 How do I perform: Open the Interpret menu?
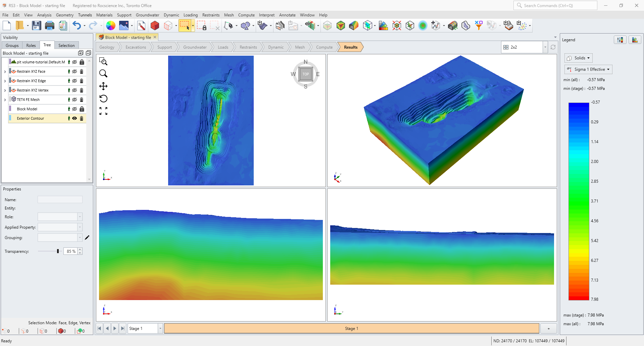tap(266, 15)
